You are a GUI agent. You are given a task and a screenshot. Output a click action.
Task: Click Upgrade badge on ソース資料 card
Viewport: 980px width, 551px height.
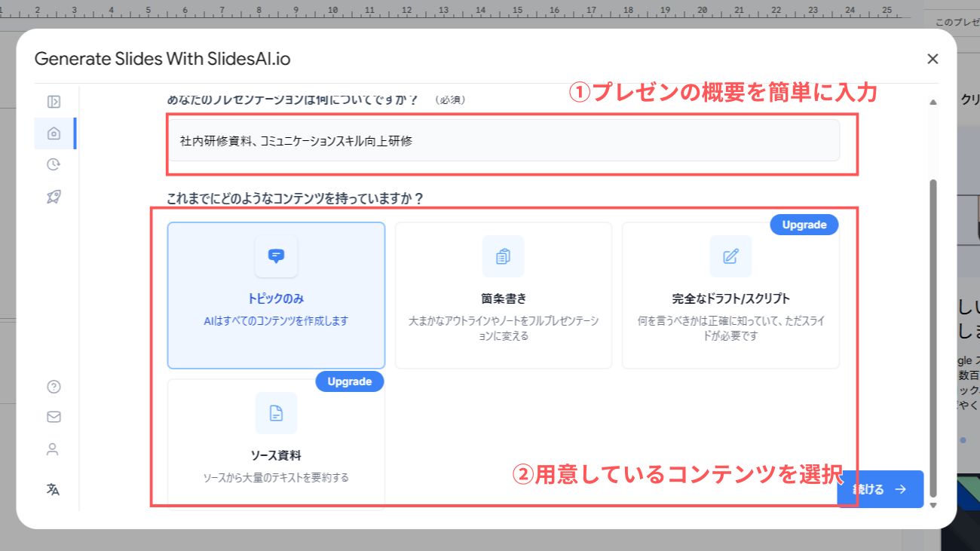(349, 382)
